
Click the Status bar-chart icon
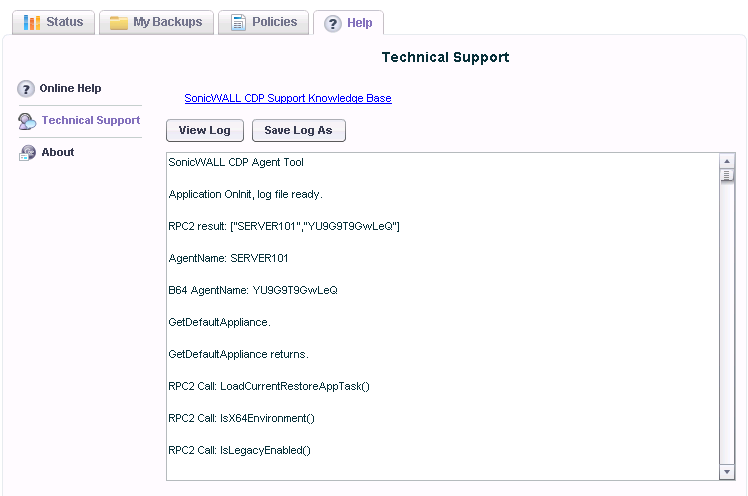coord(31,22)
